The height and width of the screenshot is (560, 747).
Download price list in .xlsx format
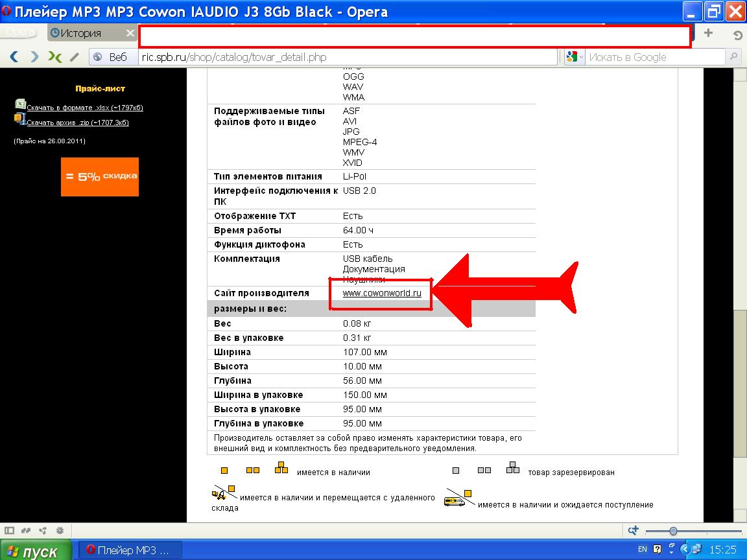85,108
